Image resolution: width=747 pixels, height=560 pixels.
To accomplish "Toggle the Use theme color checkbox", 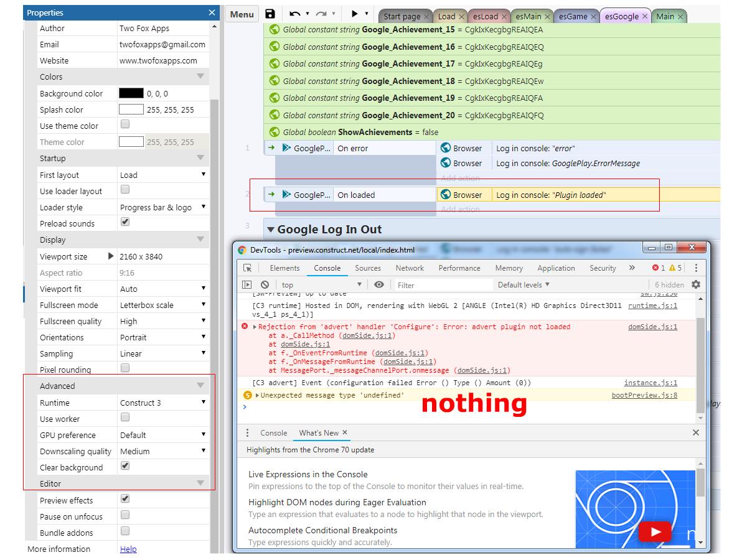I will coord(125,124).
